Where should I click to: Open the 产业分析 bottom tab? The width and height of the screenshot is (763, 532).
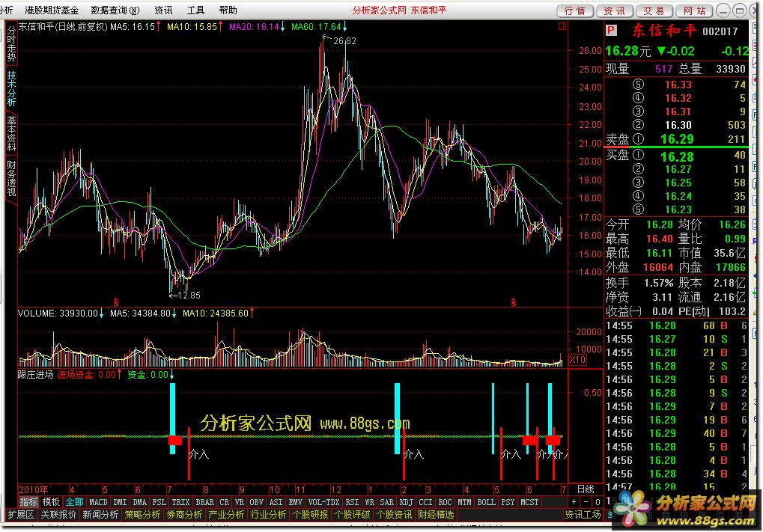pyautogui.click(x=226, y=515)
